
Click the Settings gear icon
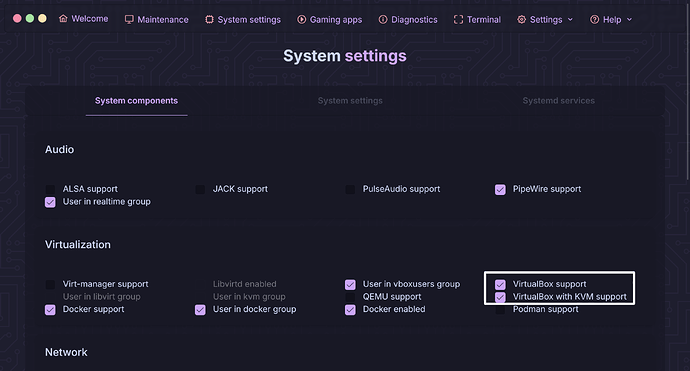click(x=521, y=19)
